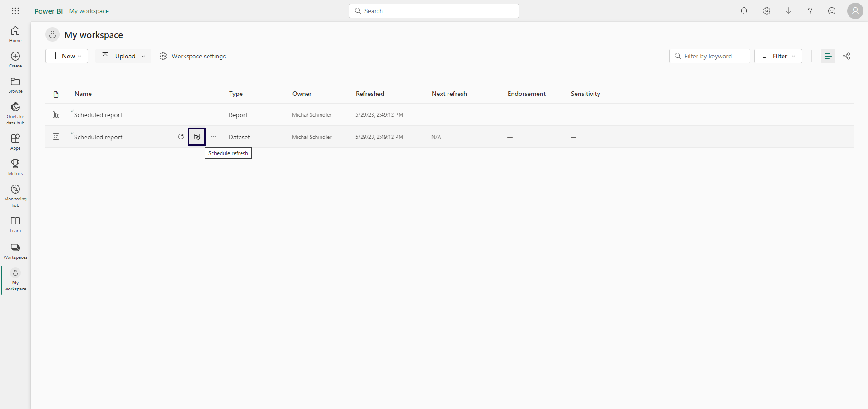The image size is (868, 409).
Task: Click the Schedule refresh icon for dataset
Action: click(x=197, y=137)
